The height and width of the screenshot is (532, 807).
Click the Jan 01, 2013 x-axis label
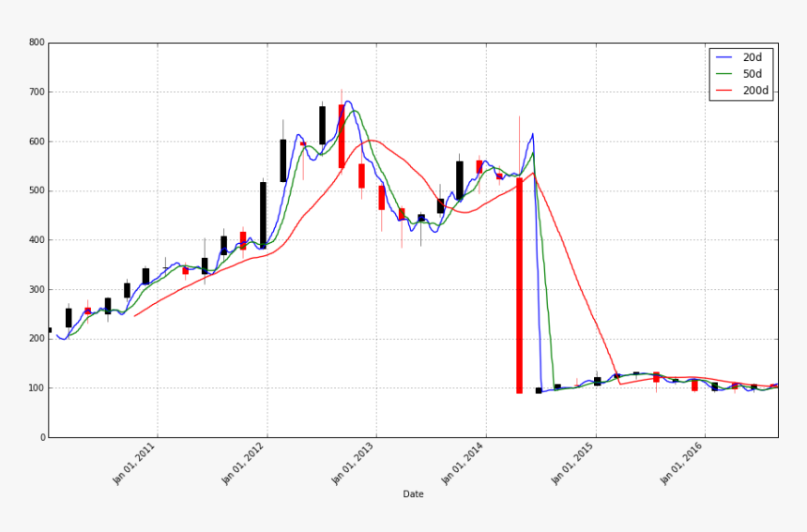tap(353, 464)
